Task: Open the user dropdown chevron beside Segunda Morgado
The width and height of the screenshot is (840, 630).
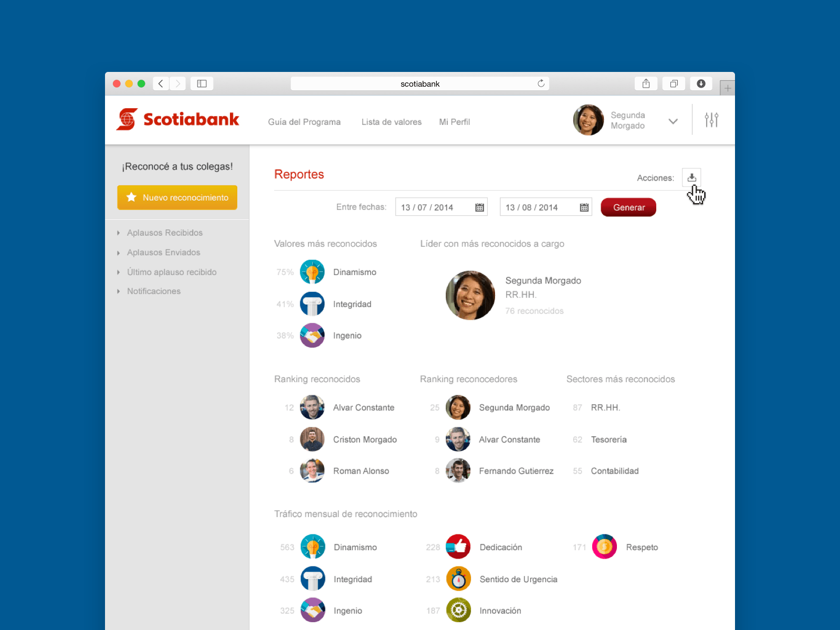Action: tap(673, 121)
